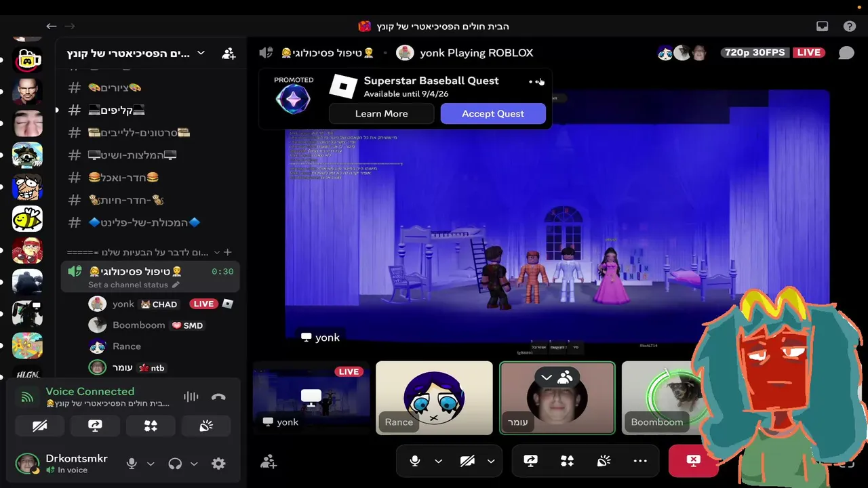The height and width of the screenshot is (488, 868).
Task: Expand output device options beside the headphones icon
Action: point(194,464)
